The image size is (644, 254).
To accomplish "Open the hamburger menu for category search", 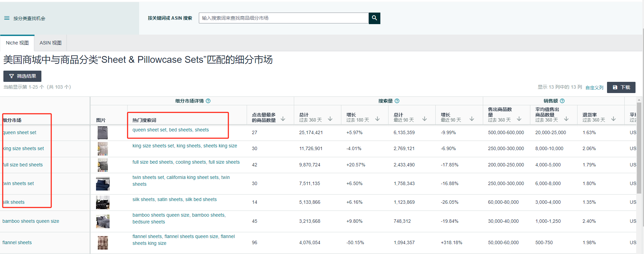I will (7, 18).
